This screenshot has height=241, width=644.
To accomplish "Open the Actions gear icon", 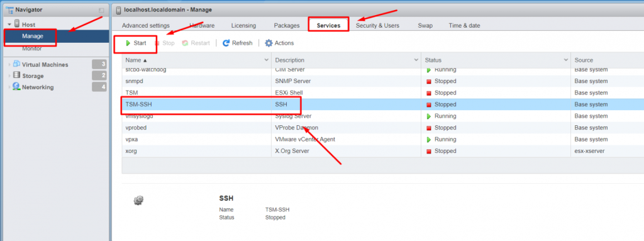I will click(x=269, y=43).
